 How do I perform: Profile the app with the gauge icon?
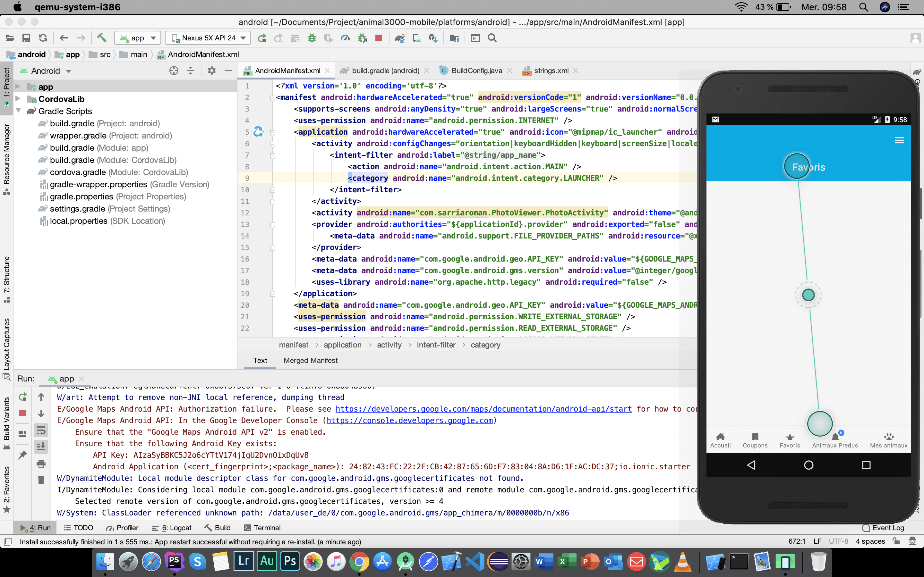point(346,38)
